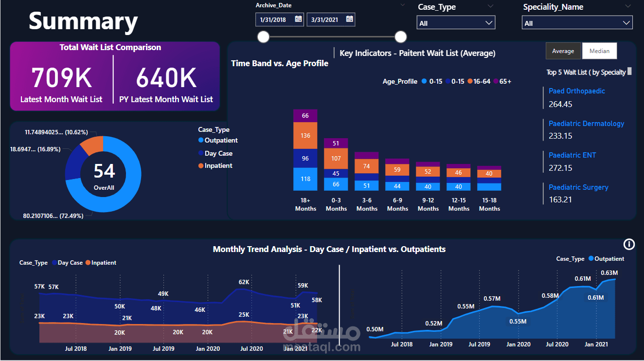This screenshot has height=361, width=644.
Task: Click the donut center value 54 OverAll
Action: click(x=104, y=176)
